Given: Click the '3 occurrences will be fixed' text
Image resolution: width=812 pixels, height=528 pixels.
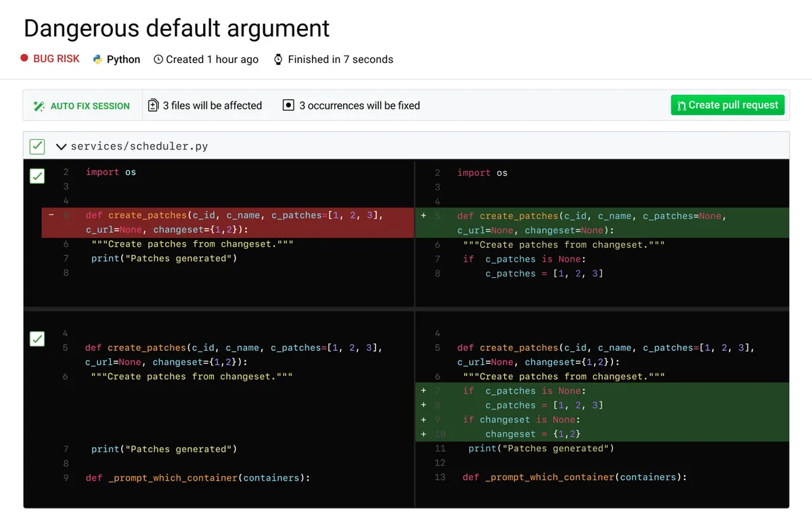Looking at the screenshot, I should coord(360,105).
